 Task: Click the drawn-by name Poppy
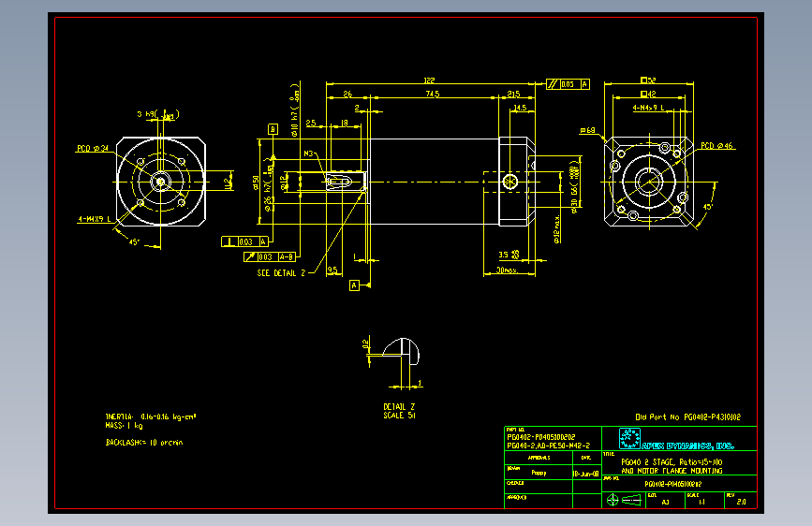click(x=539, y=473)
